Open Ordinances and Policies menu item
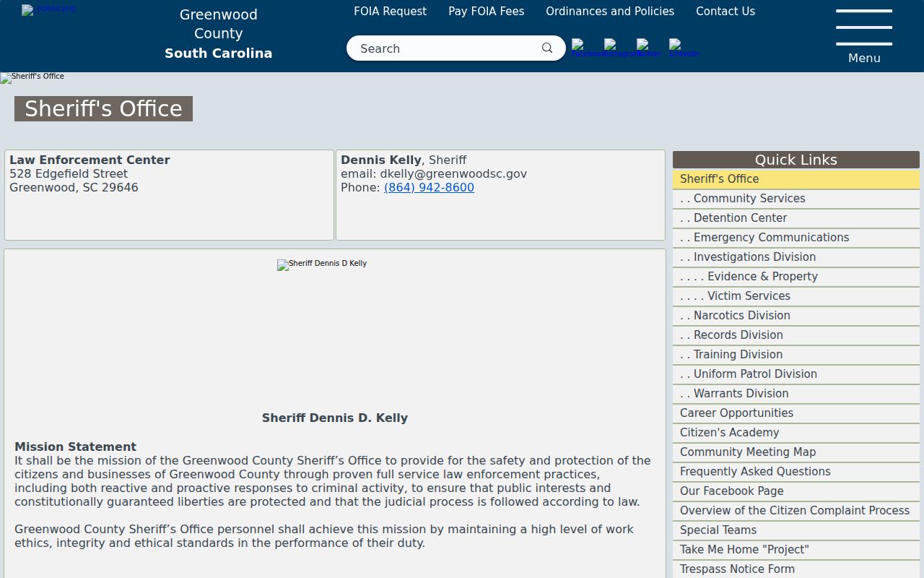This screenshot has width=924, height=578. coord(610,12)
